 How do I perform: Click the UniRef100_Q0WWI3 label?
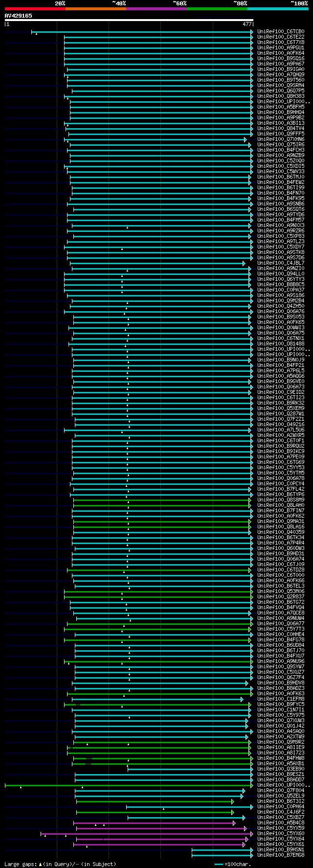tap(281, 328)
